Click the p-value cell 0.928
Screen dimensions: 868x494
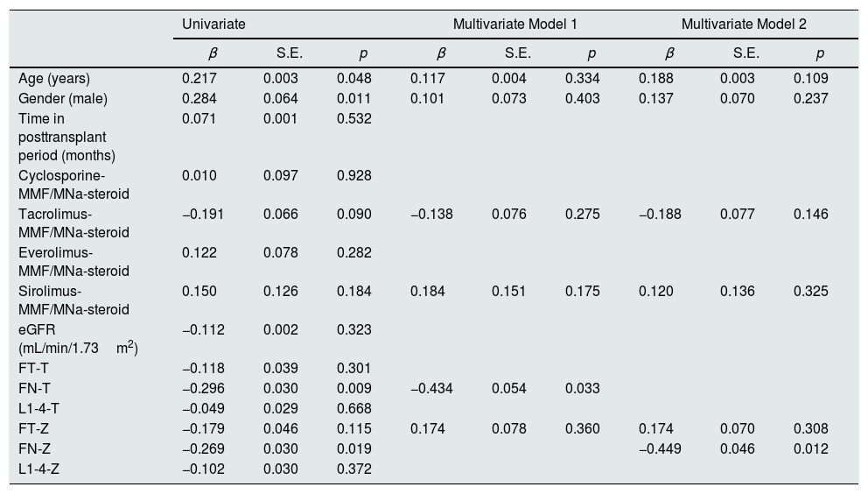tap(354, 175)
